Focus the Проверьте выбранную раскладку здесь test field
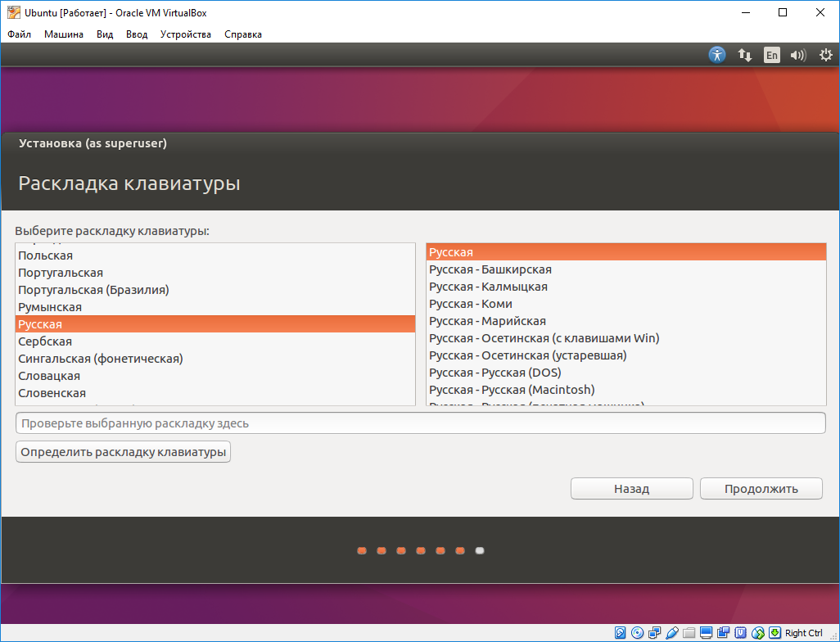 [x=421, y=423]
